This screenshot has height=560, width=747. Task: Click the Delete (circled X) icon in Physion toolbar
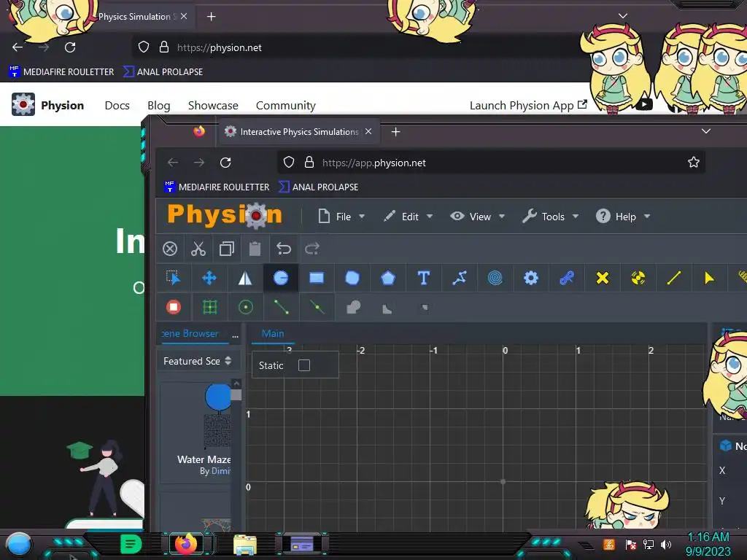tap(170, 249)
